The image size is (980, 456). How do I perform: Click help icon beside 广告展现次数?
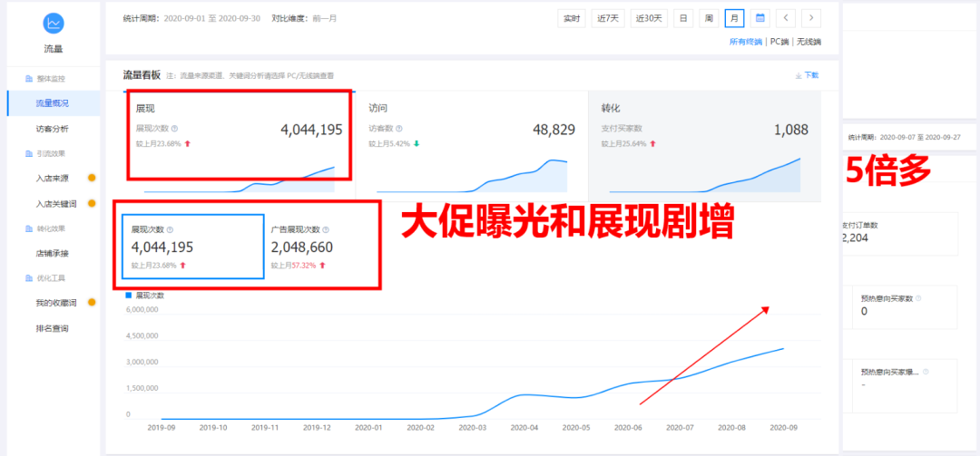pos(326,230)
